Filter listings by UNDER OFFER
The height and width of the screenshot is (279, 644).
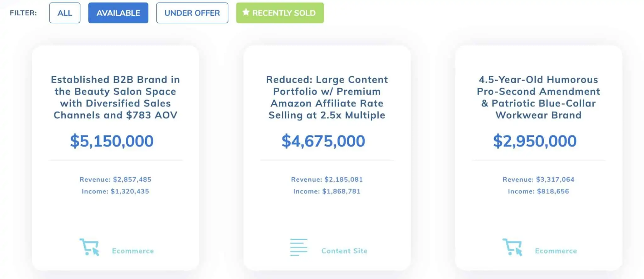pyautogui.click(x=192, y=13)
